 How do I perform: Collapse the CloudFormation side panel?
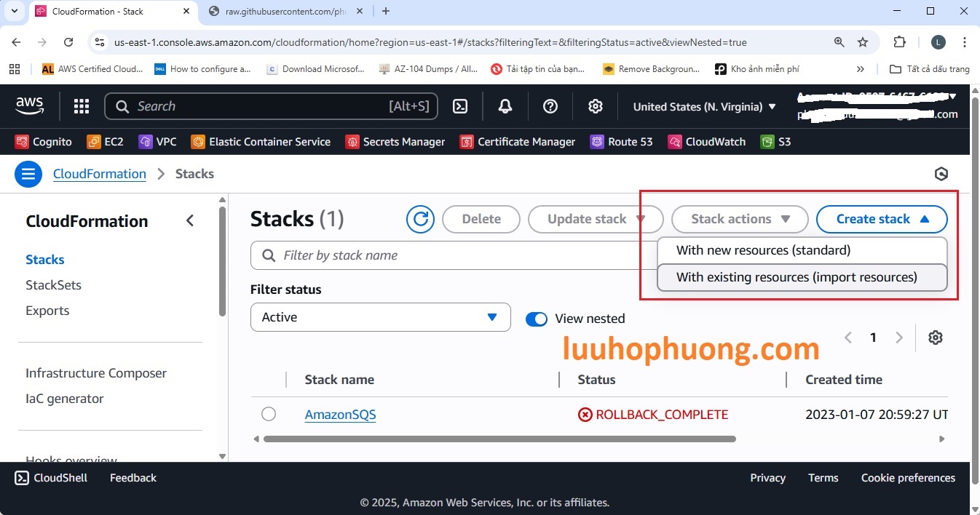(x=190, y=221)
